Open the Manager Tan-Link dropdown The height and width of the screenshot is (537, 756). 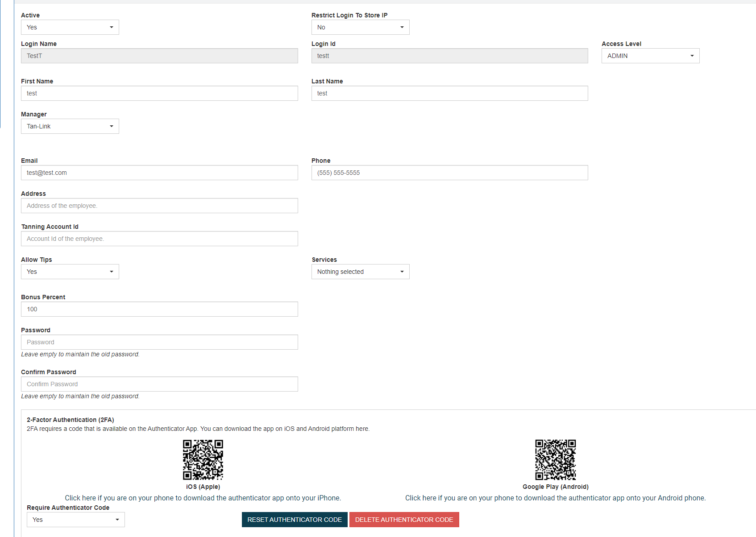click(70, 126)
